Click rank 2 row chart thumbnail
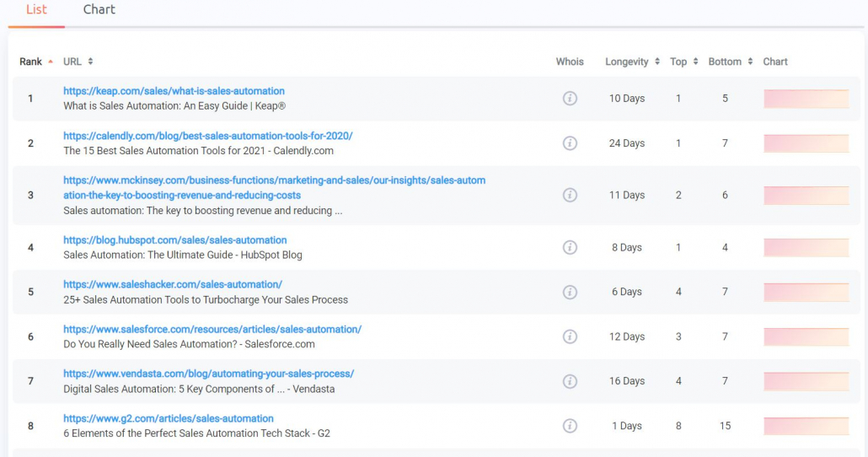This screenshot has width=868, height=457. tap(806, 143)
